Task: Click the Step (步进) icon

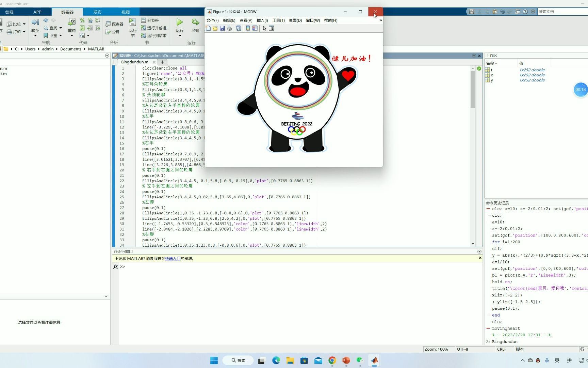Action: pyautogui.click(x=195, y=22)
